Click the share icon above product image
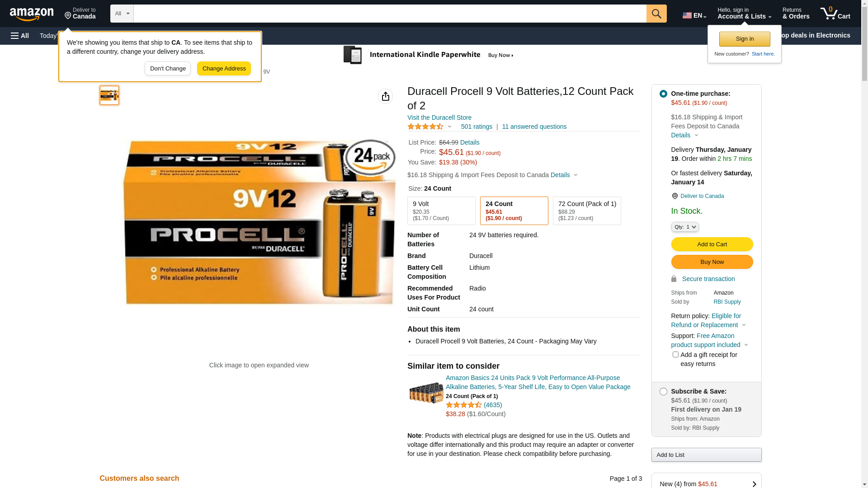The height and width of the screenshot is (488, 868). [x=385, y=96]
